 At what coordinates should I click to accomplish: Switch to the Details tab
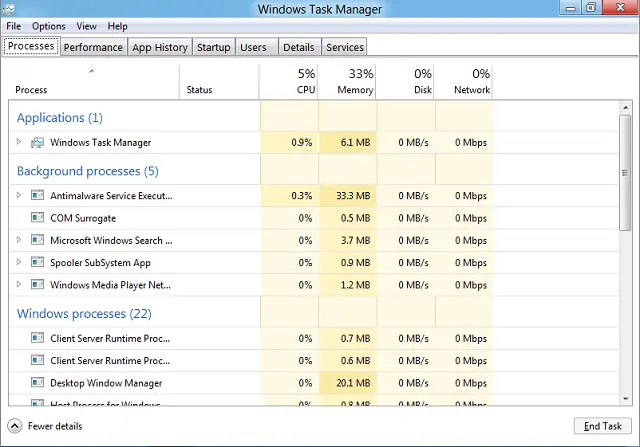coord(299,47)
